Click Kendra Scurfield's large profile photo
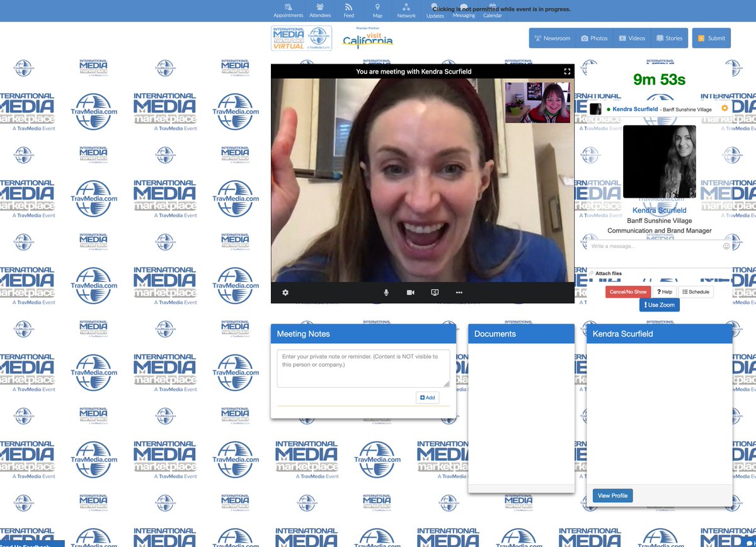This screenshot has height=547, width=756. [660, 162]
